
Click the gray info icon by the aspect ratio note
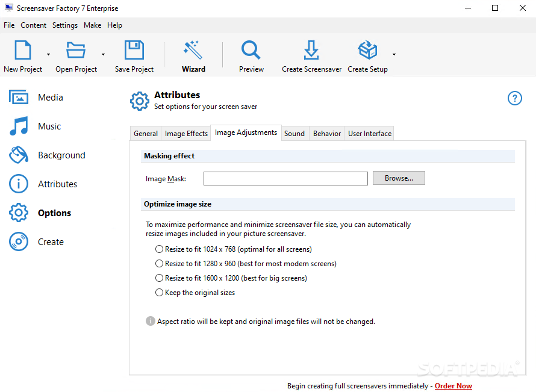coord(151,322)
